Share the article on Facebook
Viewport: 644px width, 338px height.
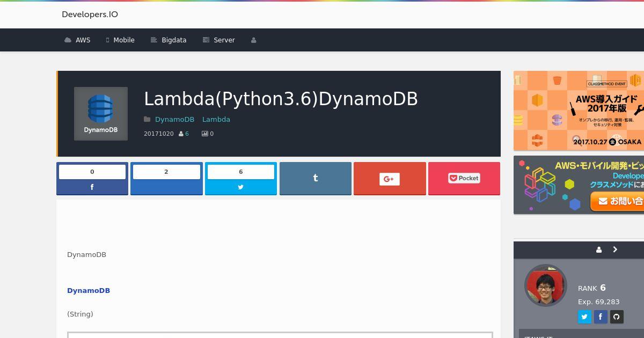(92, 179)
